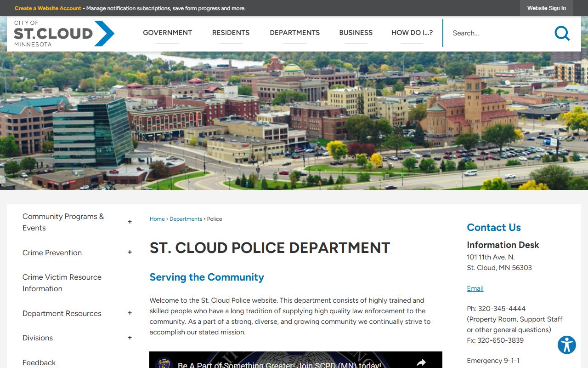This screenshot has width=588, height=368.
Task: Open the Departments menu
Action: point(294,33)
